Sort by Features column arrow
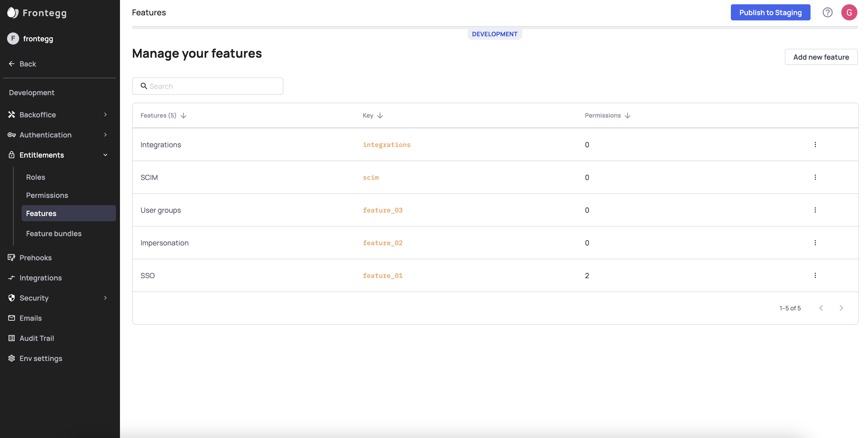 pyautogui.click(x=183, y=116)
